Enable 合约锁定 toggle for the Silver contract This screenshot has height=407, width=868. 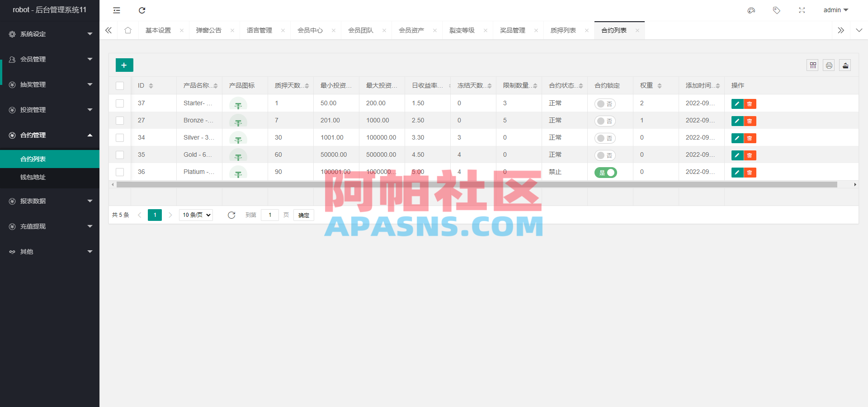point(605,138)
